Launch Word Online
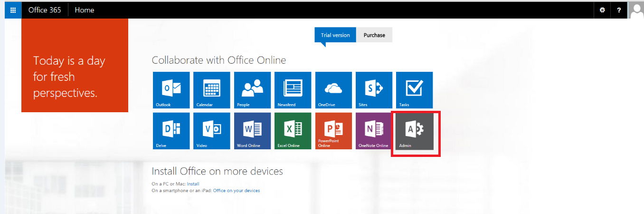This screenshot has width=644, height=214. click(x=252, y=131)
